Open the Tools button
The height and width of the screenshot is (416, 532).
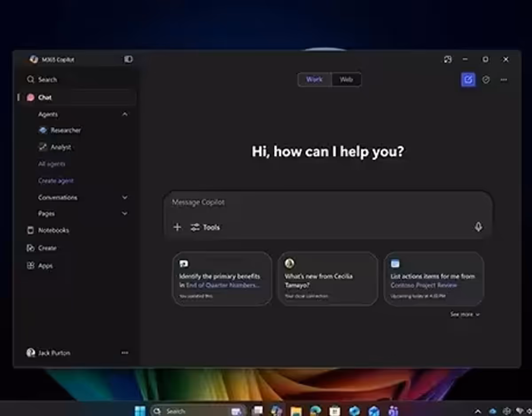(x=205, y=227)
